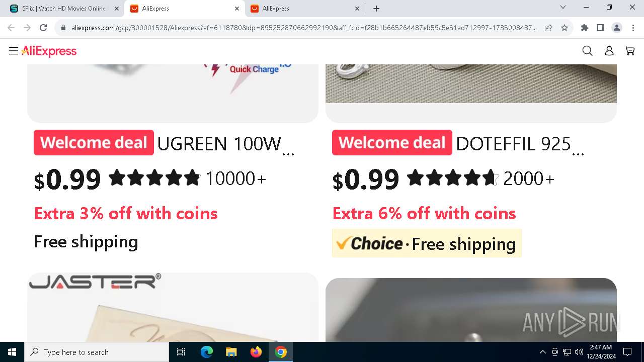Reload the page
The width and height of the screenshot is (644, 362).
pos(43,28)
